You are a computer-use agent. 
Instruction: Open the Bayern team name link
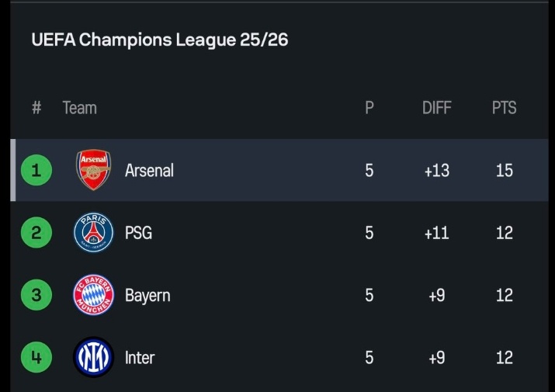[x=147, y=295]
